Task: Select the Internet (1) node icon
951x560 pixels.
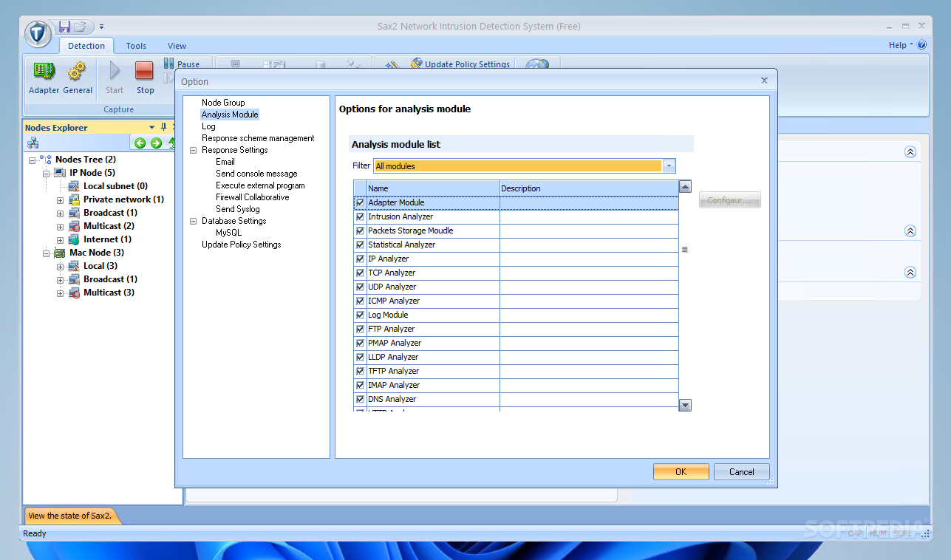Action: (x=74, y=239)
